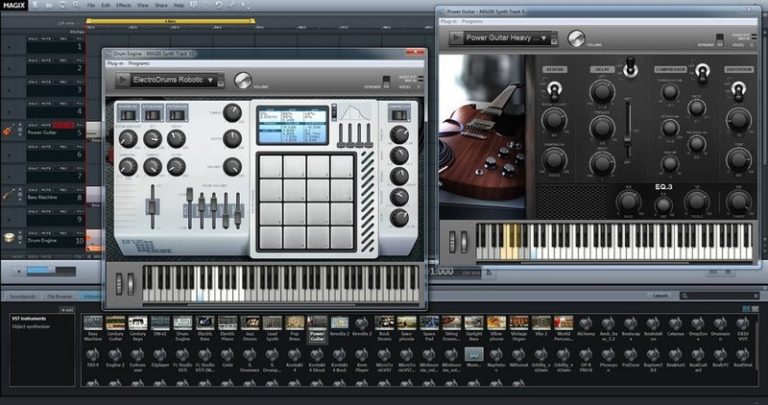Select the Space Pad instrument thumbnail

[429, 323]
